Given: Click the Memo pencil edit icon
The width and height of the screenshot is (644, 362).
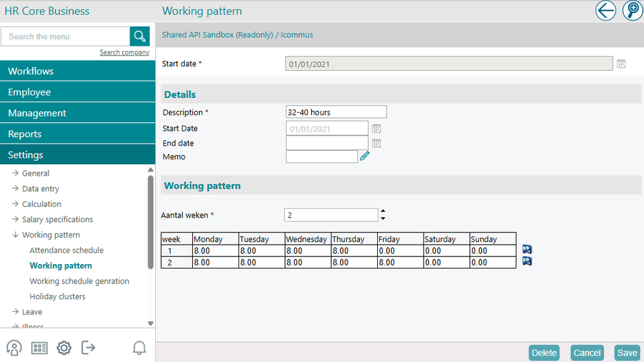Looking at the screenshot, I should click(365, 156).
